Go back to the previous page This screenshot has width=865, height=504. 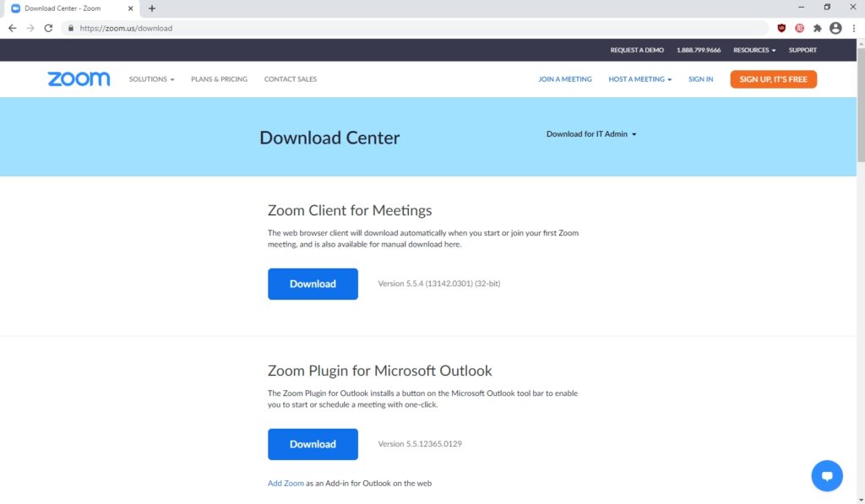[x=12, y=28]
